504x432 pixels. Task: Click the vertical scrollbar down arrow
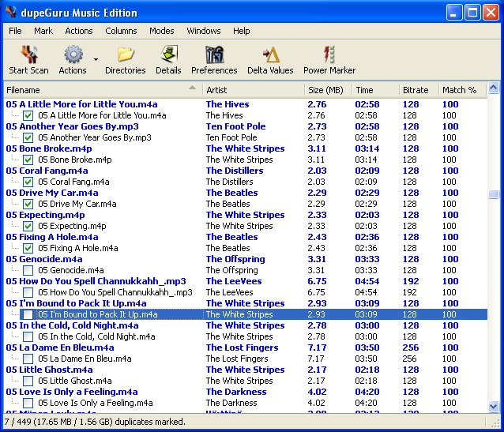(494, 407)
